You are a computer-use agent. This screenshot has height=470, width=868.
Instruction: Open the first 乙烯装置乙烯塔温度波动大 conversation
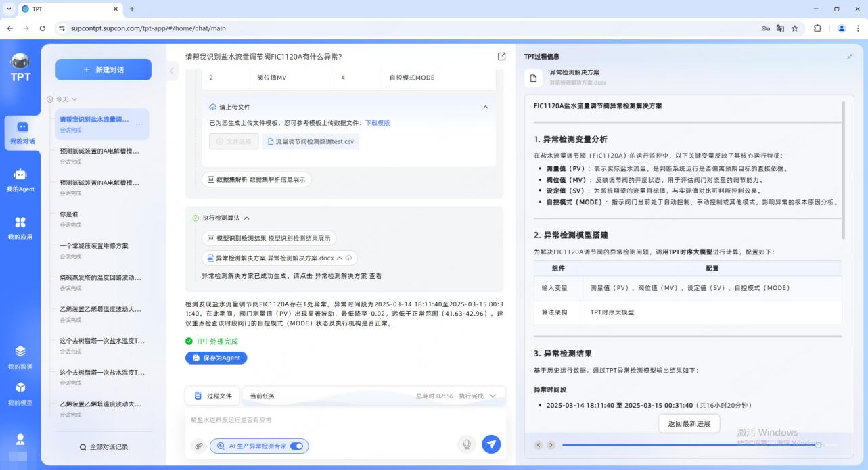(x=102, y=314)
